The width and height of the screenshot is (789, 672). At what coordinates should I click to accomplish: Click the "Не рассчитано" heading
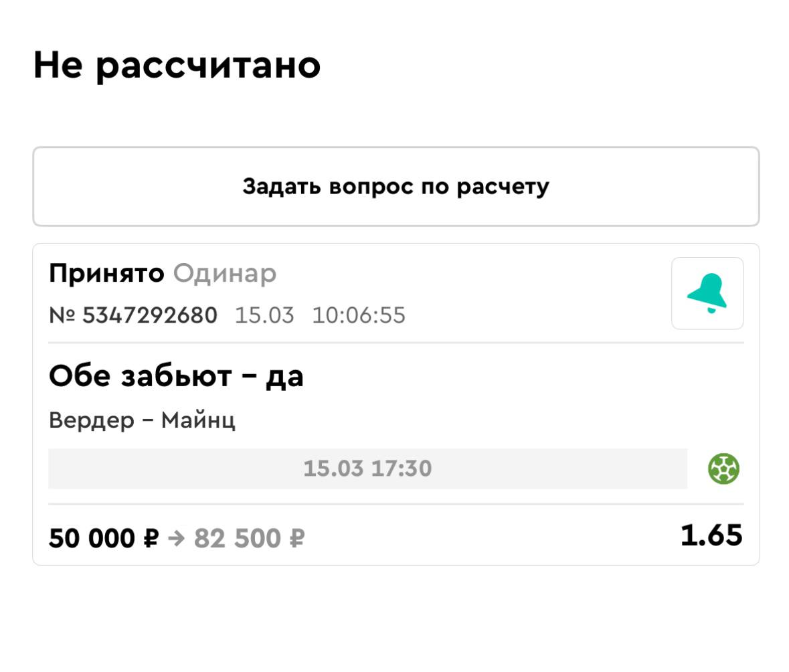pyautogui.click(x=177, y=66)
